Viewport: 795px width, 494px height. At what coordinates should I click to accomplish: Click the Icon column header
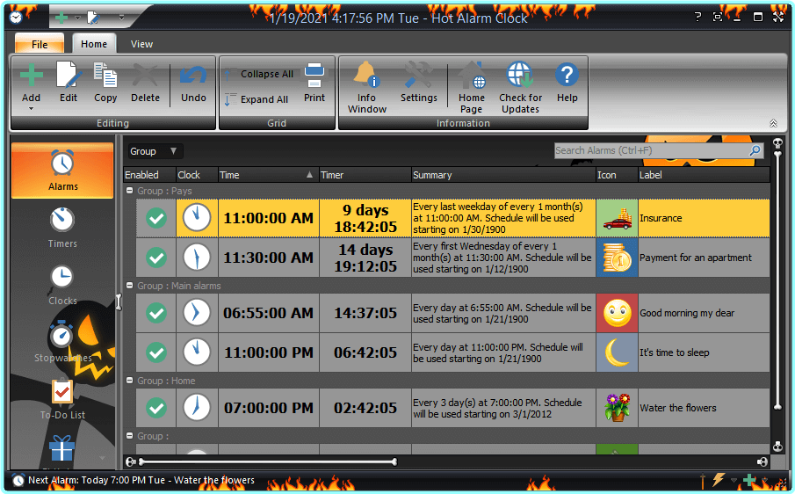click(x=617, y=175)
